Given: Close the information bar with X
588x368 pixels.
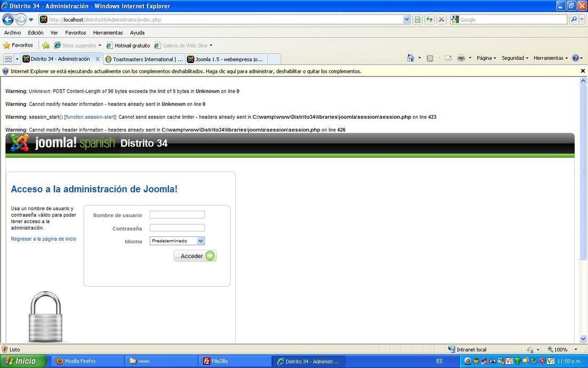Looking at the screenshot, I should tap(583, 71).
